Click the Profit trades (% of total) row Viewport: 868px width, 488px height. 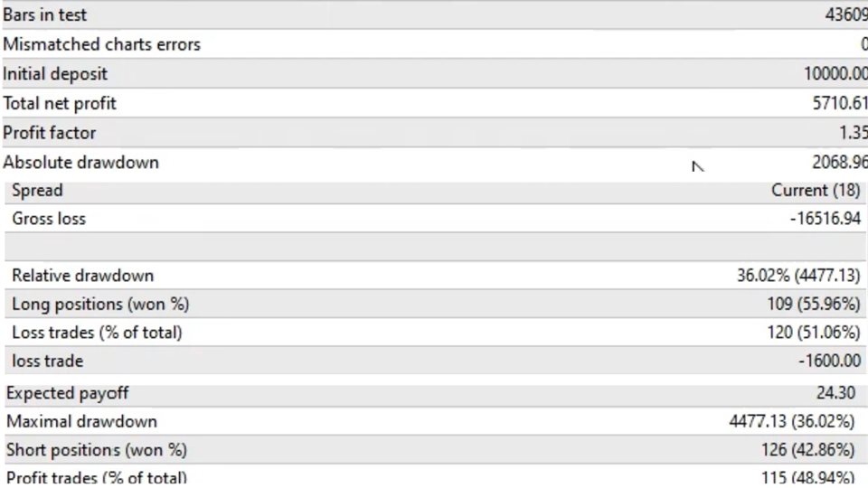point(435,476)
